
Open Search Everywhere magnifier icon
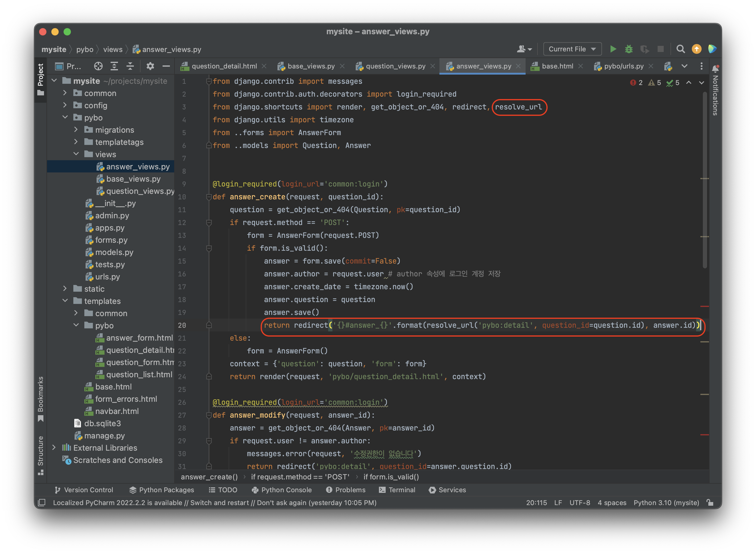(x=680, y=49)
